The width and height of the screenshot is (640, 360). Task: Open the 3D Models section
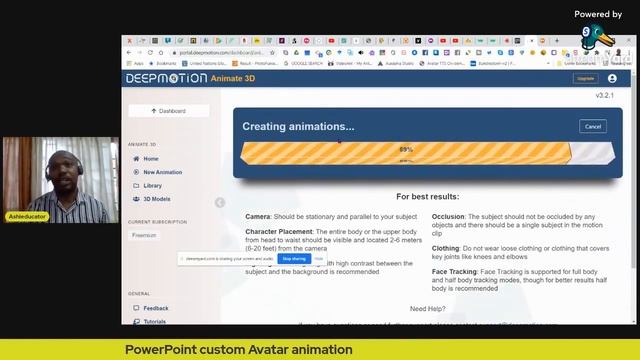tap(157, 199)
